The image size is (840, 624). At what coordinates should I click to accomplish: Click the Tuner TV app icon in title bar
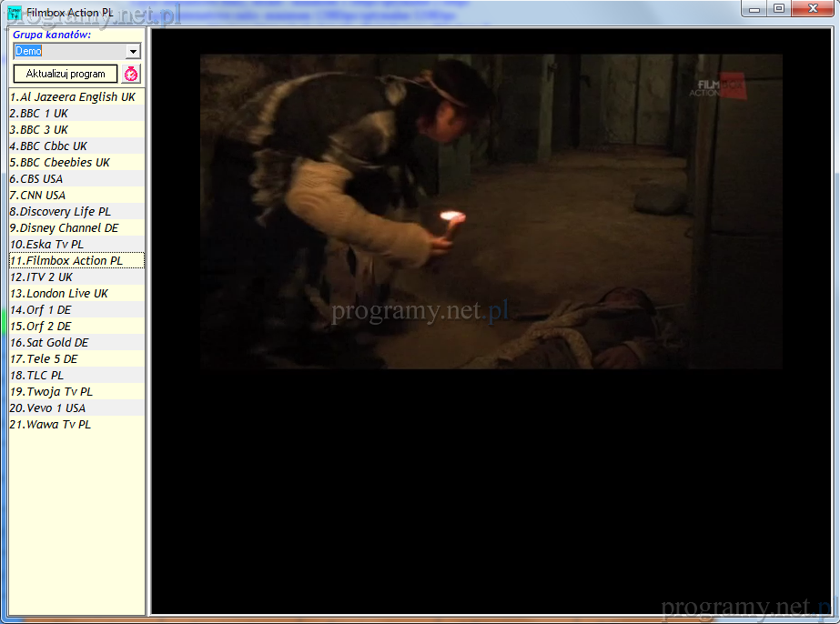point(15,12)
